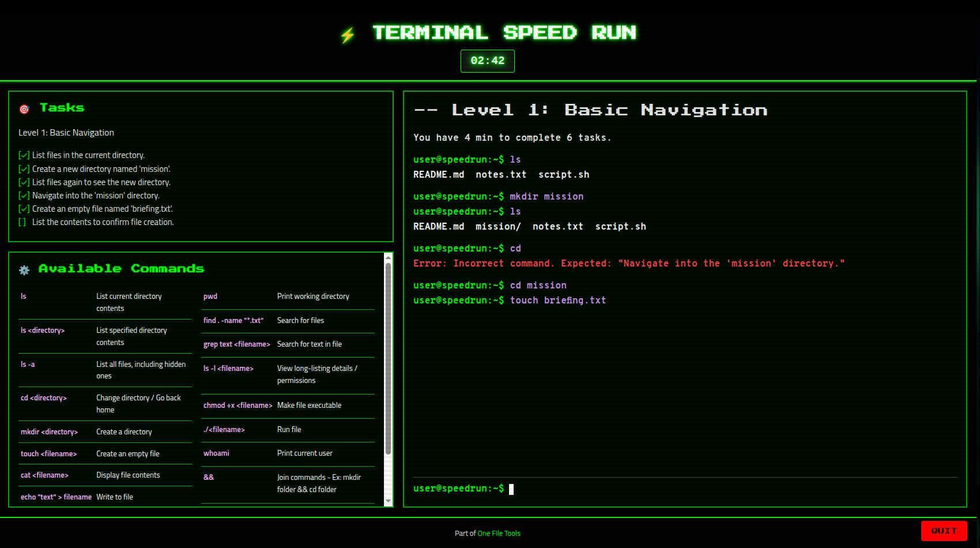
Task: Click the 'touch <filename>' command entry
Action: (x=48, y=454)
